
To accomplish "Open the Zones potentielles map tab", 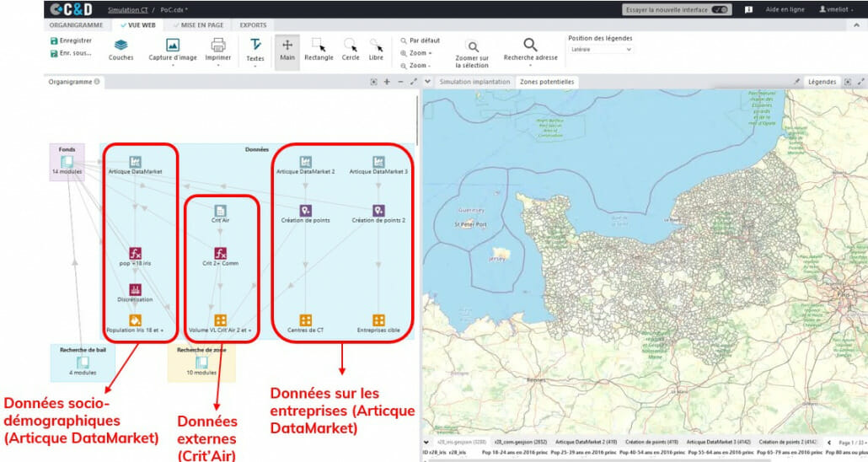I will pos(547,82).
